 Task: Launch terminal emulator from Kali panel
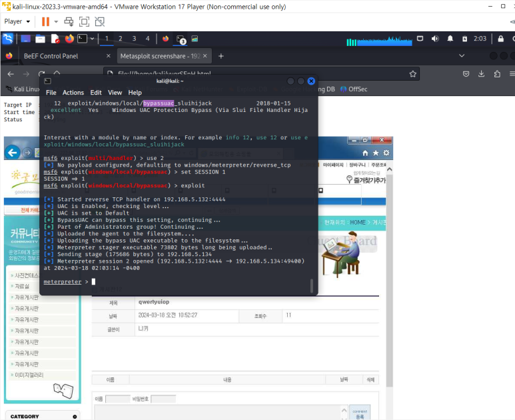(82, 39)
